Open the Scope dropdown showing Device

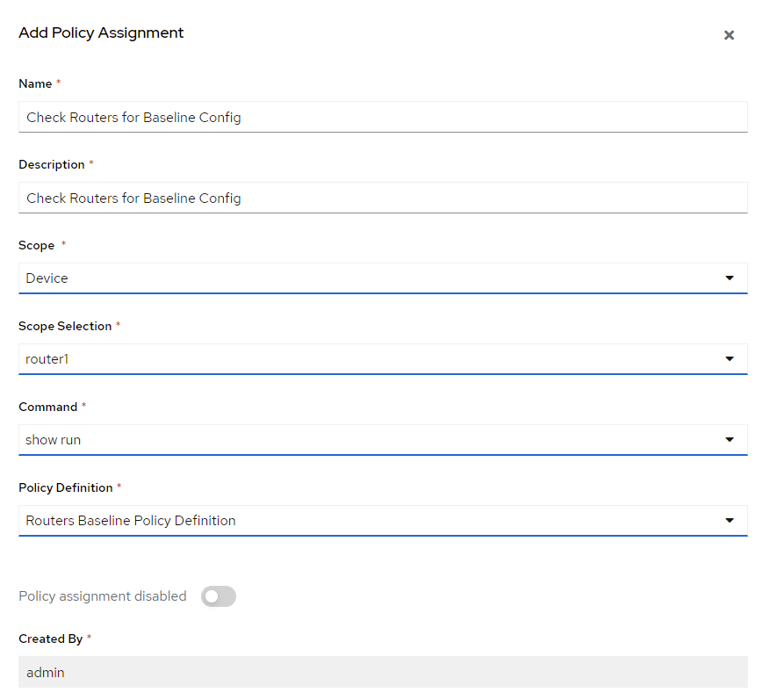pos(383,278)
